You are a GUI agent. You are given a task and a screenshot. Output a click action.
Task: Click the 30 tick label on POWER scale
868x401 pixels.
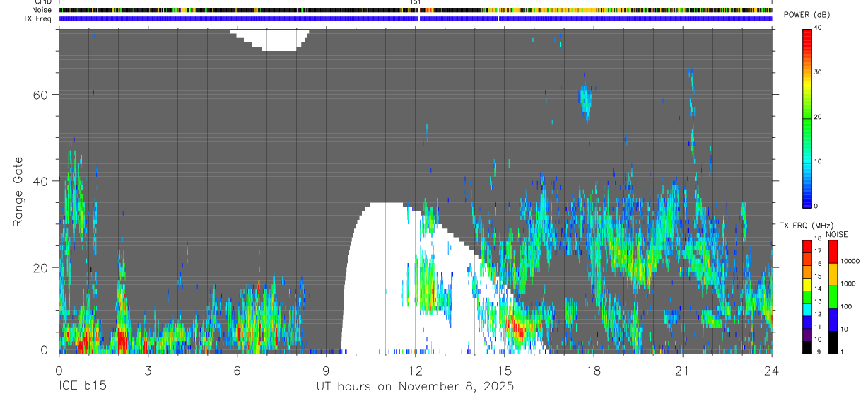(819, 73)
